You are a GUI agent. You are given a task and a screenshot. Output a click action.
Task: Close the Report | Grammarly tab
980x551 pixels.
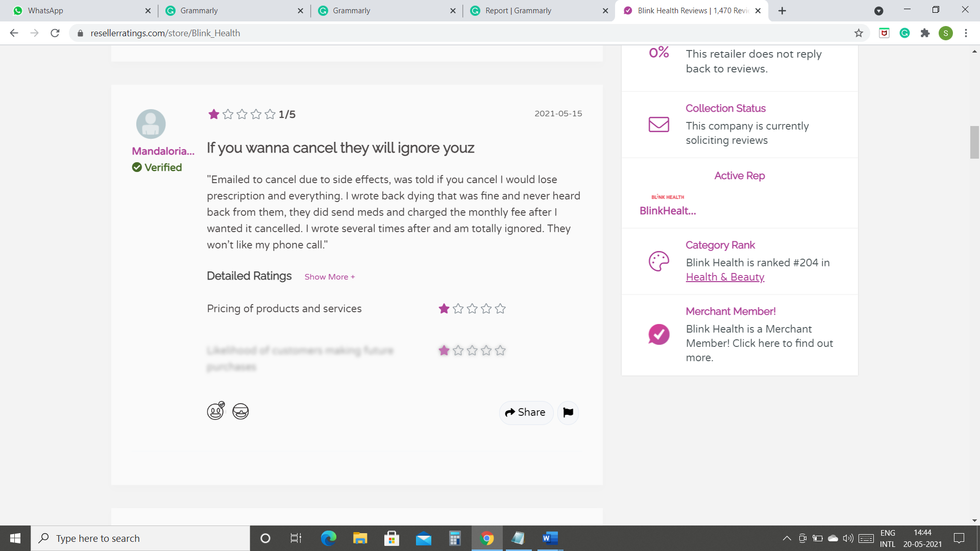(x=605, y=11)
